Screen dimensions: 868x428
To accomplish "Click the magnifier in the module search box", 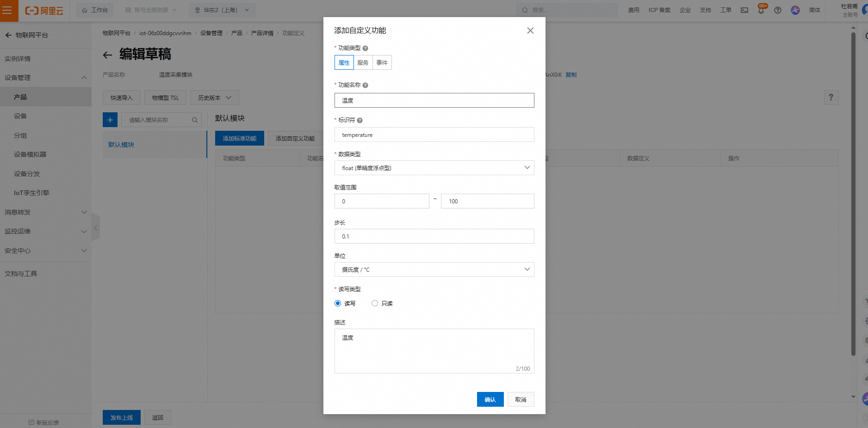I will tap(194, 119).
